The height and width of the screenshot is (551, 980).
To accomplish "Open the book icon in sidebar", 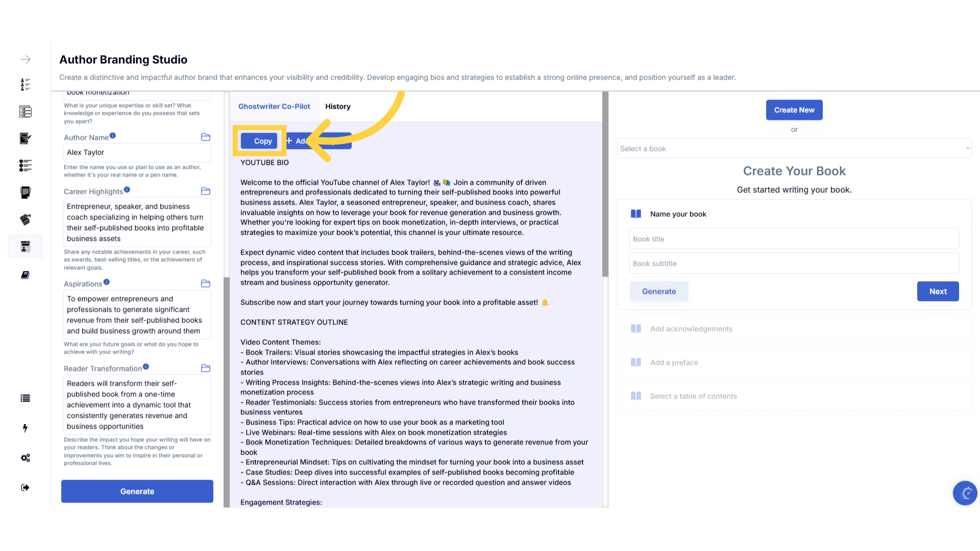I will coord(25,275).
